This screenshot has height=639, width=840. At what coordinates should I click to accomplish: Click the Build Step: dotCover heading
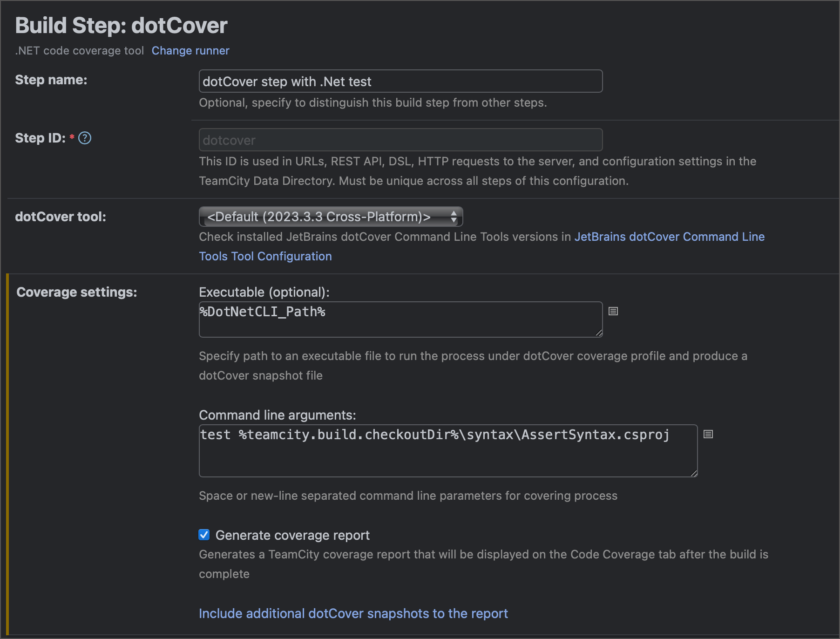(x=121, y=26)
